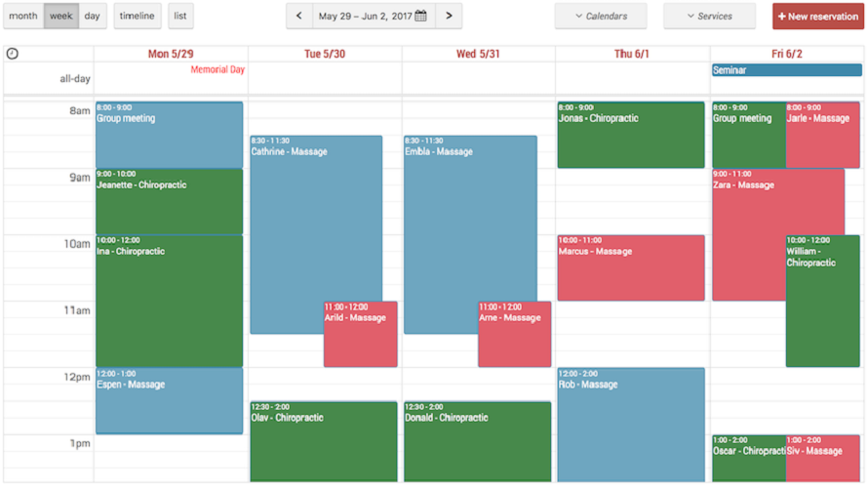Open Rob - Massage appointment
The width and height of the screenshot is (868, 488).
tap(631, 425)
